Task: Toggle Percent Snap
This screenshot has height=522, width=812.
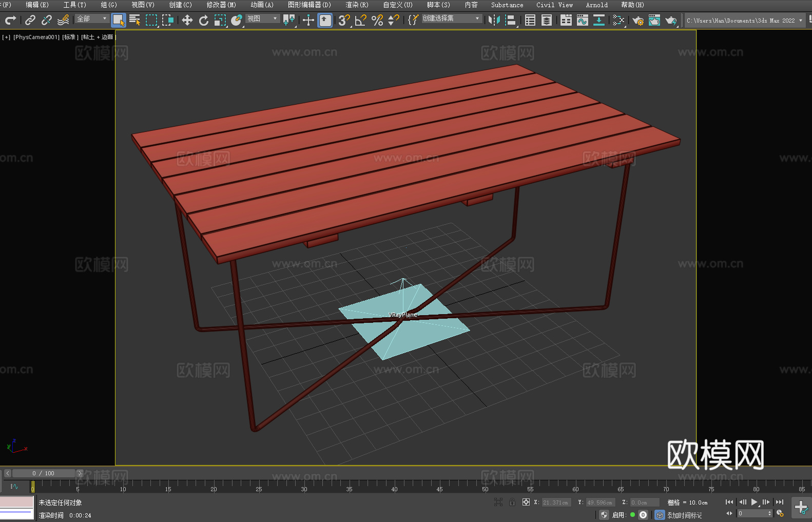Action: [x=377, y=20]
